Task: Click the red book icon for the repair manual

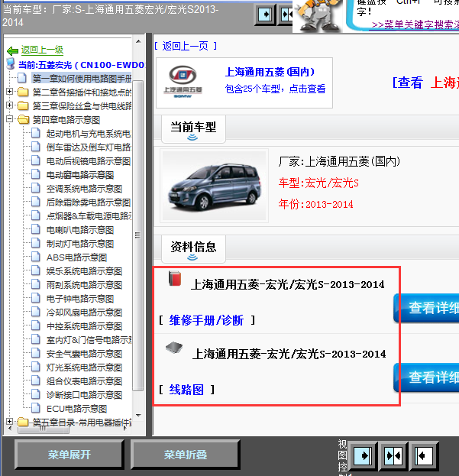Action: pos(175,279)
